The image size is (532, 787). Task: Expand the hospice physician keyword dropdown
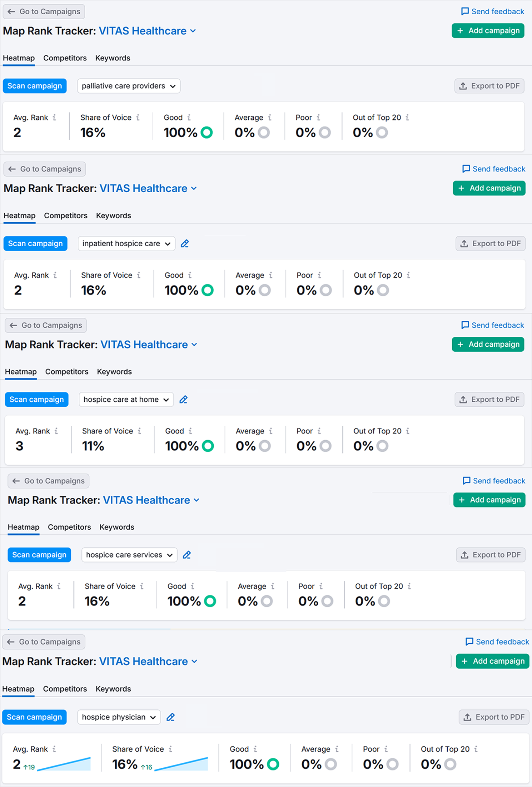tap(119, 717)
